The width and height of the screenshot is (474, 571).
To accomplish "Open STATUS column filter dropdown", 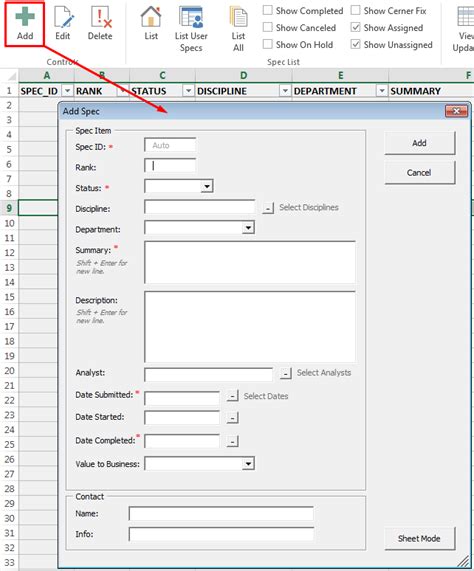I will (x=188, y=90).
